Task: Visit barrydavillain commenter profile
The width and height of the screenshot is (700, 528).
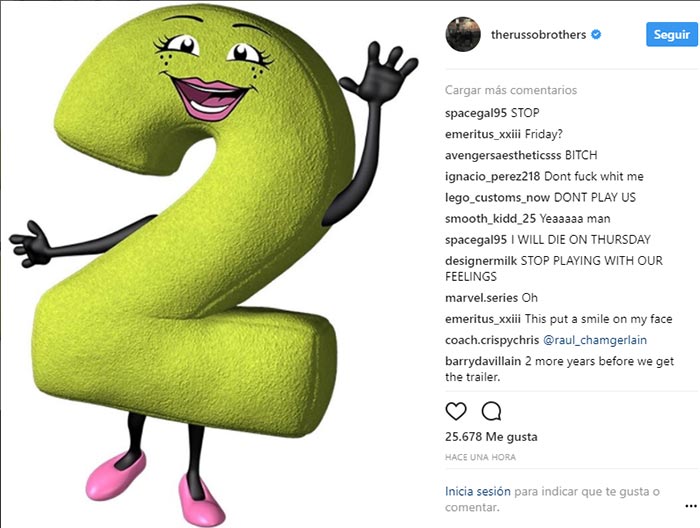Action: (483, 361)
